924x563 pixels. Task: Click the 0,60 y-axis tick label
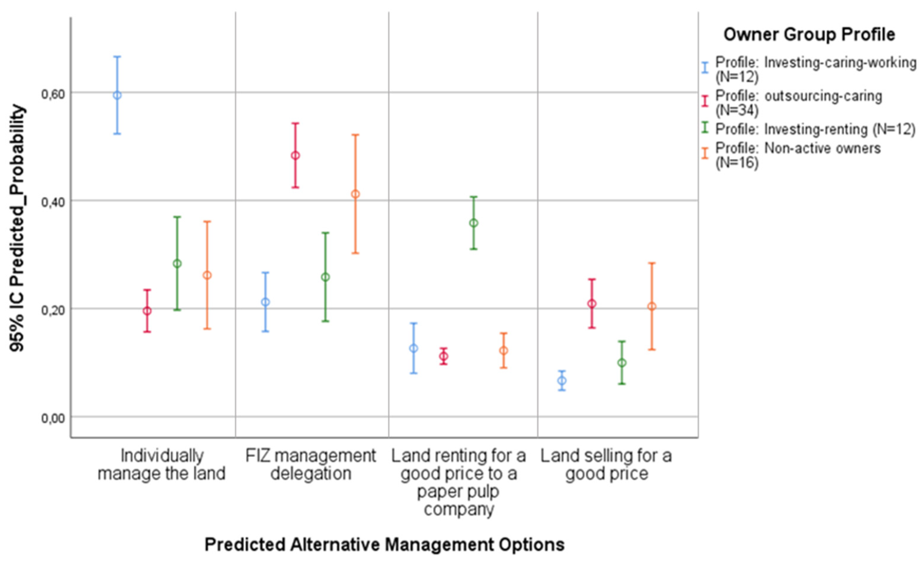(x=52, y=94)
